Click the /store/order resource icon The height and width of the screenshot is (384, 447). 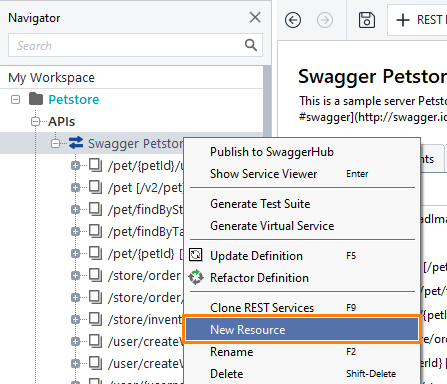click(96, 275)
